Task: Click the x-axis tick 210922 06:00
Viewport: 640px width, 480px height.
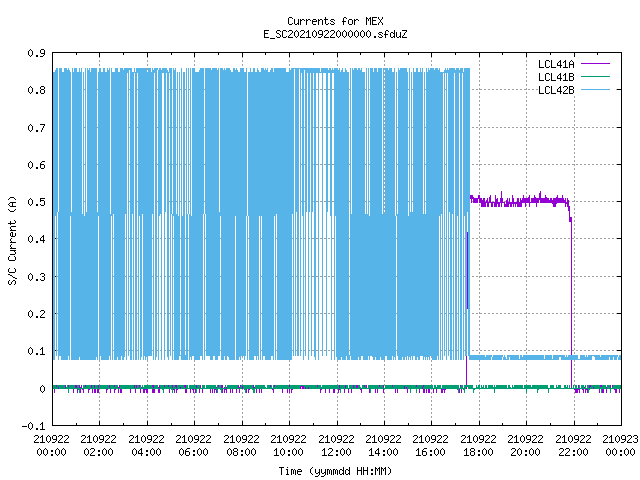Action: point(193,446)
